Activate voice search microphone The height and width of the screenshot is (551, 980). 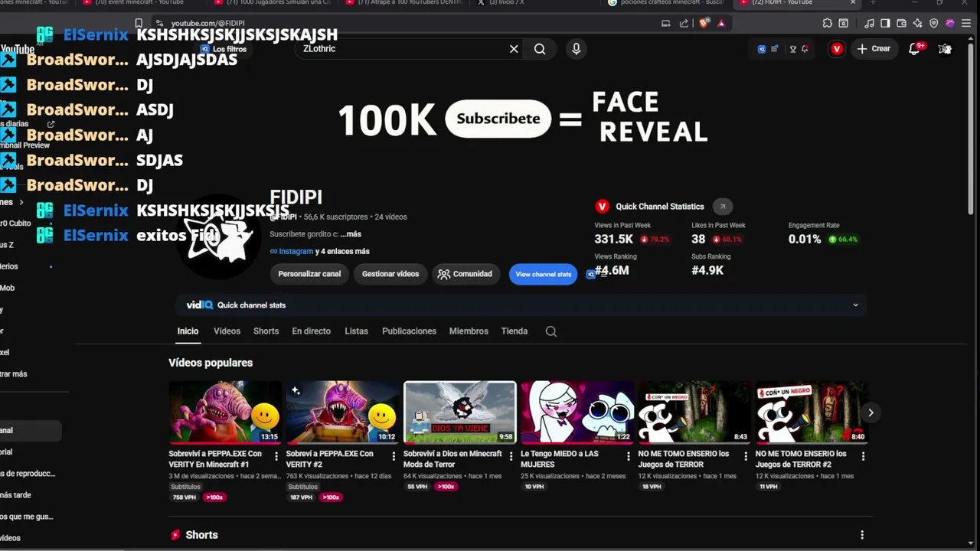click(577, 49)
